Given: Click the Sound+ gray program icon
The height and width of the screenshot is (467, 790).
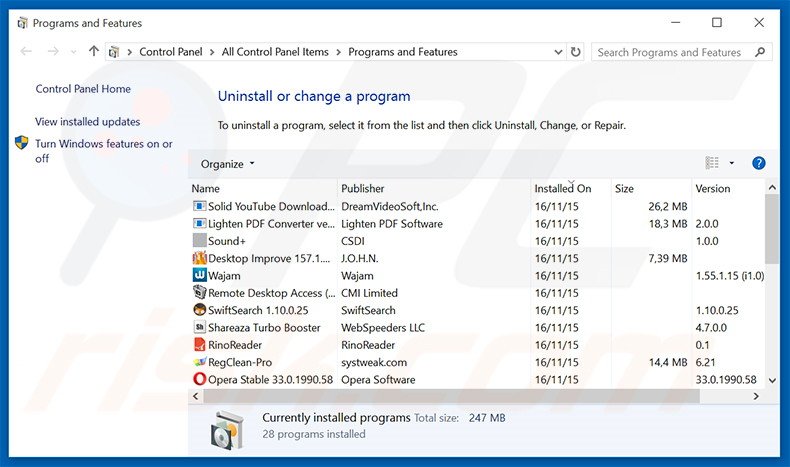Looking at the screenshot, I should tap(200, 240).
